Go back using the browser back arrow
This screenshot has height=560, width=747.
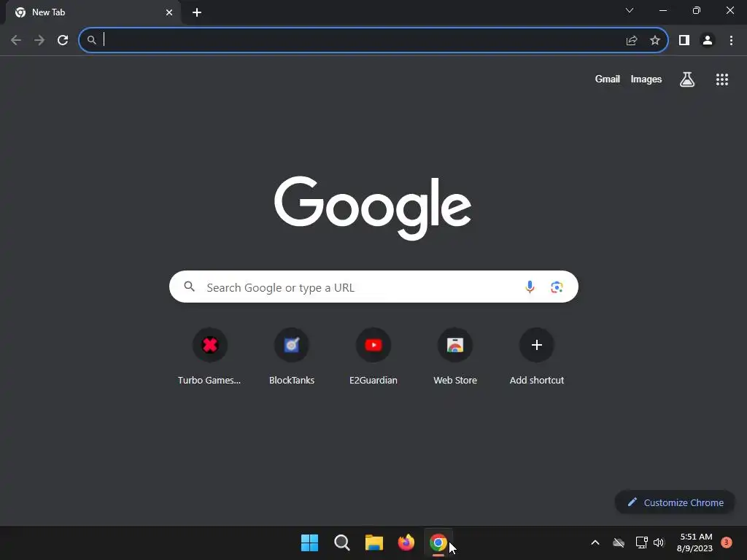[x=16, y=40]
